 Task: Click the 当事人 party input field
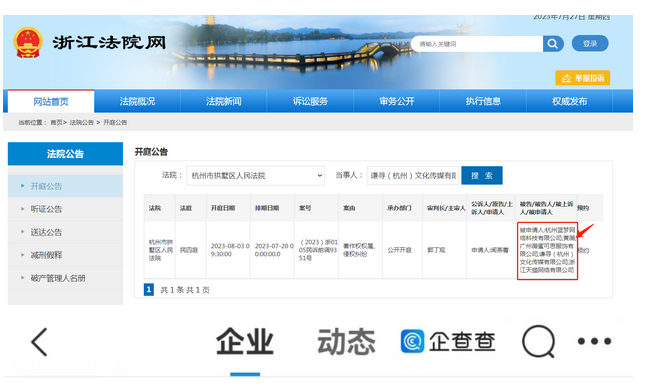(412, 176)
